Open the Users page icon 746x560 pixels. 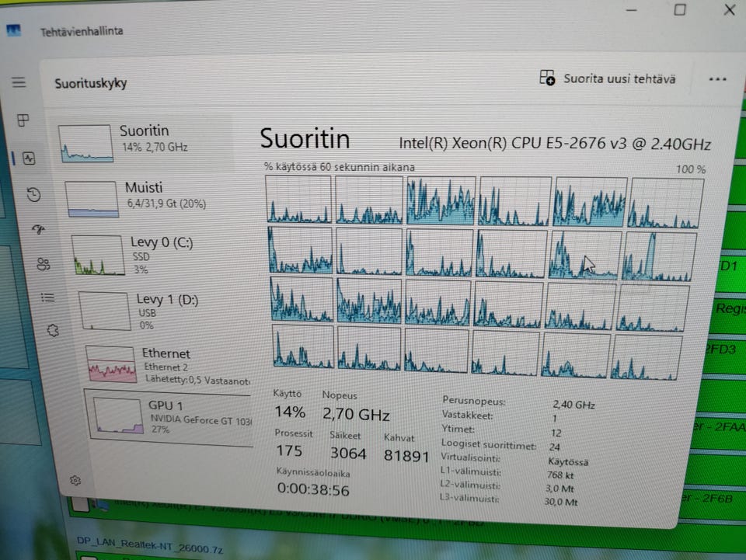point(44,264)
